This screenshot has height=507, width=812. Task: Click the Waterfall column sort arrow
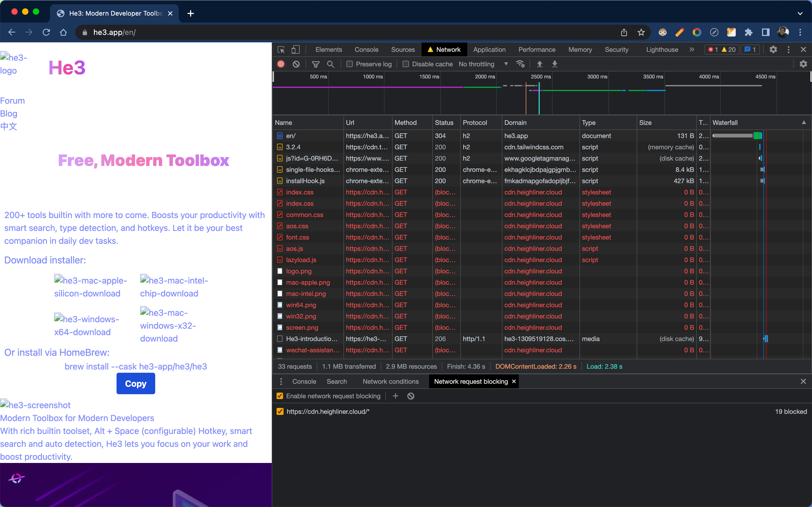point(804,122)
